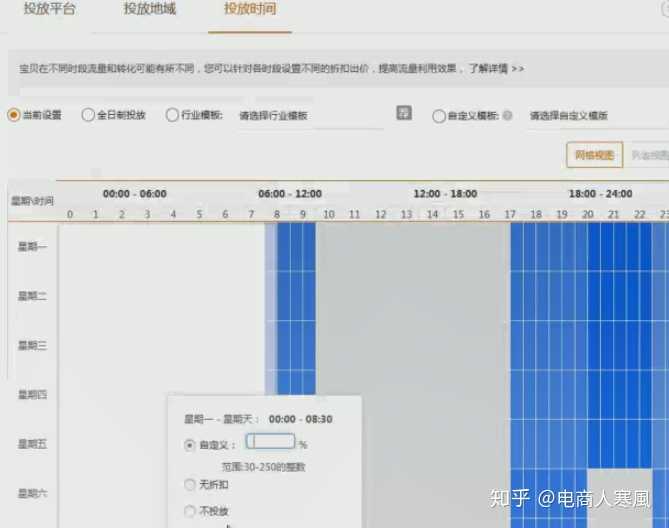669x528 pixels.
Task: Choose 不投放 option in popup
Action: click(x=190, y=511)
